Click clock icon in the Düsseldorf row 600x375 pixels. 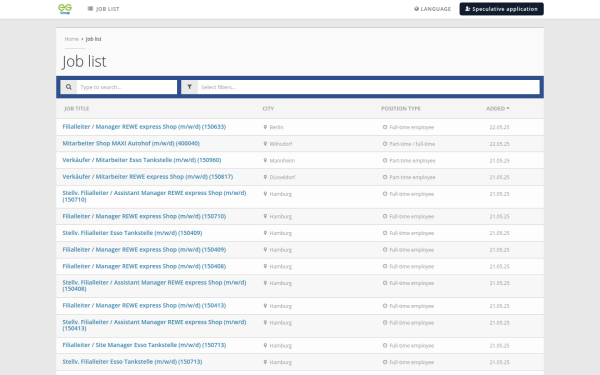385,177
